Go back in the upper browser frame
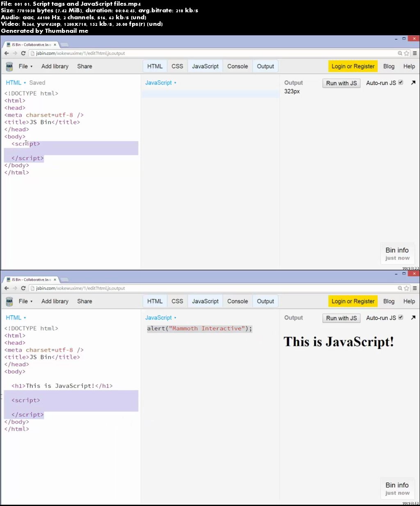 (6, 53)
